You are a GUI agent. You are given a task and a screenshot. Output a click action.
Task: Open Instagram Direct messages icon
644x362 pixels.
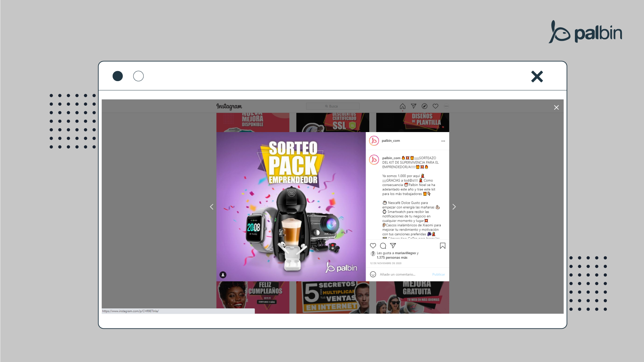coord(414,106)
